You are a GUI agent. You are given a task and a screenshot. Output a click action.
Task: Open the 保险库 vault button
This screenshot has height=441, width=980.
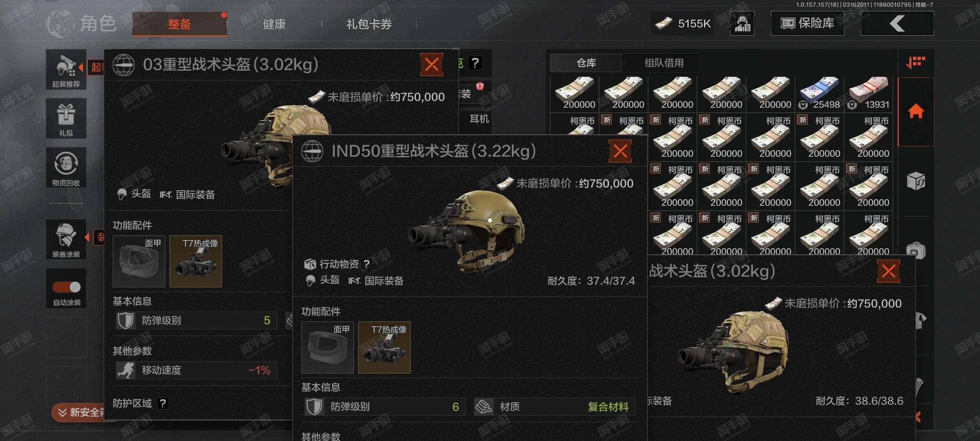(807, 24)
